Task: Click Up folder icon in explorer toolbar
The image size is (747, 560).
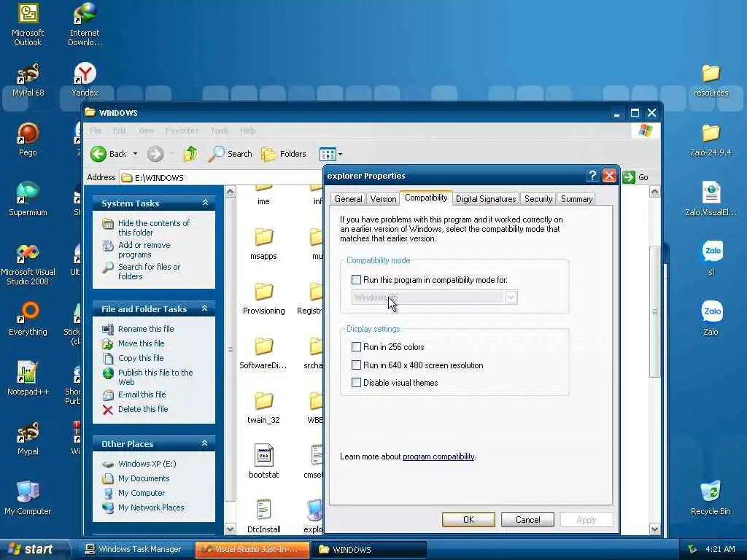Action: 190,154
